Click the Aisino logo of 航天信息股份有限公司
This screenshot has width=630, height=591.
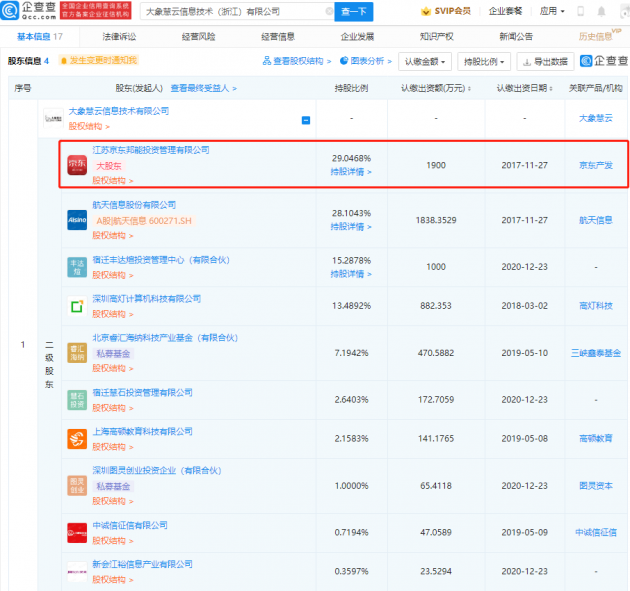77,220
